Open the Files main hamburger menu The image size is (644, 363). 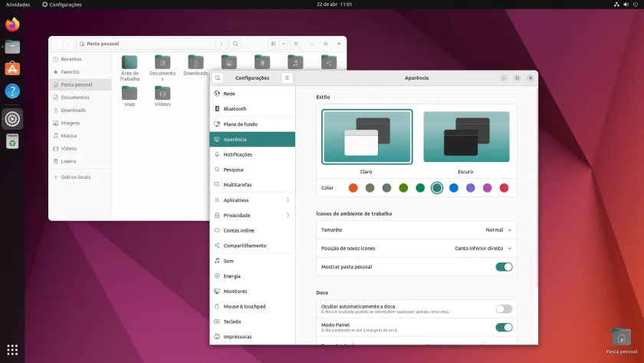click(x=296, y=44)
